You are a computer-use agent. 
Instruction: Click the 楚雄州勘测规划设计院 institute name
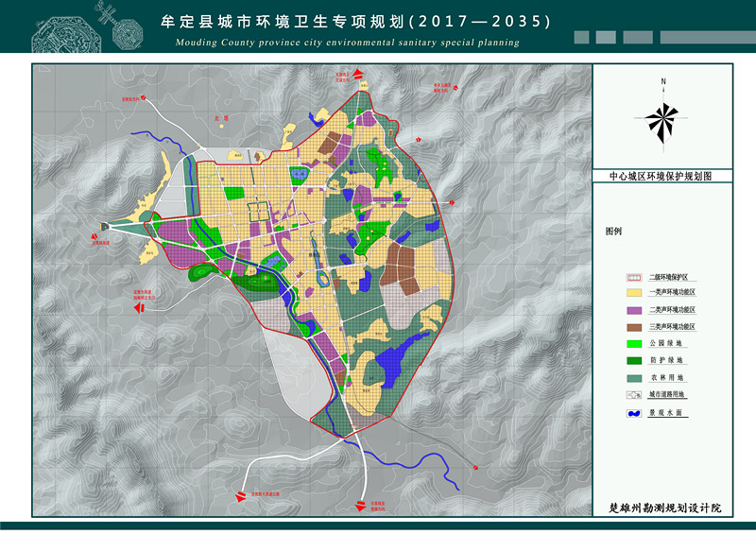(x=664, y=508)
